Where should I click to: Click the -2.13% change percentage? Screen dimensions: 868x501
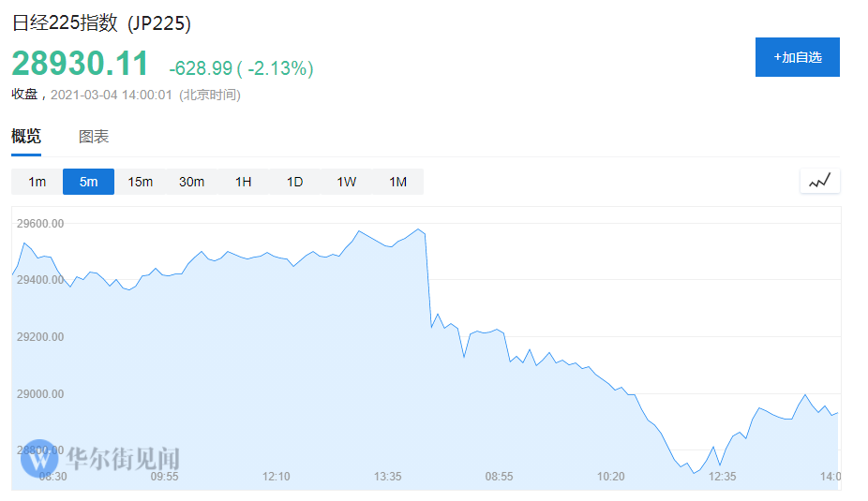(280, 68)
